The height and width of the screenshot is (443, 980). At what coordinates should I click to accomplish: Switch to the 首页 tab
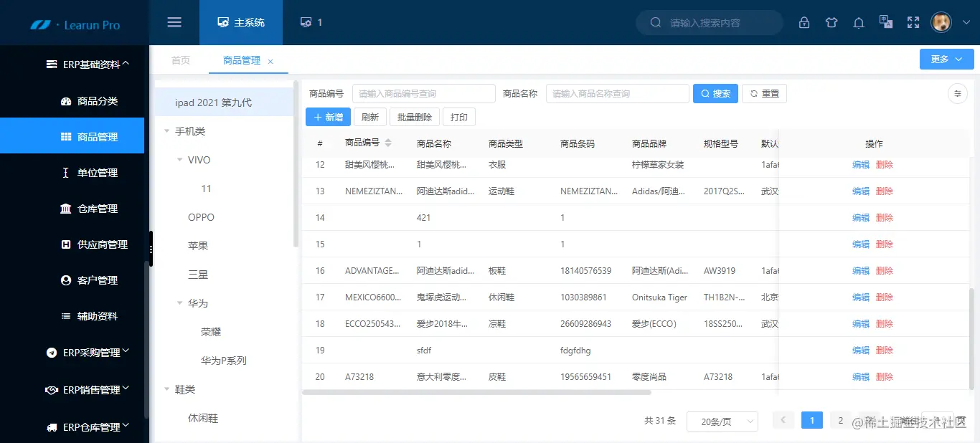180,60
